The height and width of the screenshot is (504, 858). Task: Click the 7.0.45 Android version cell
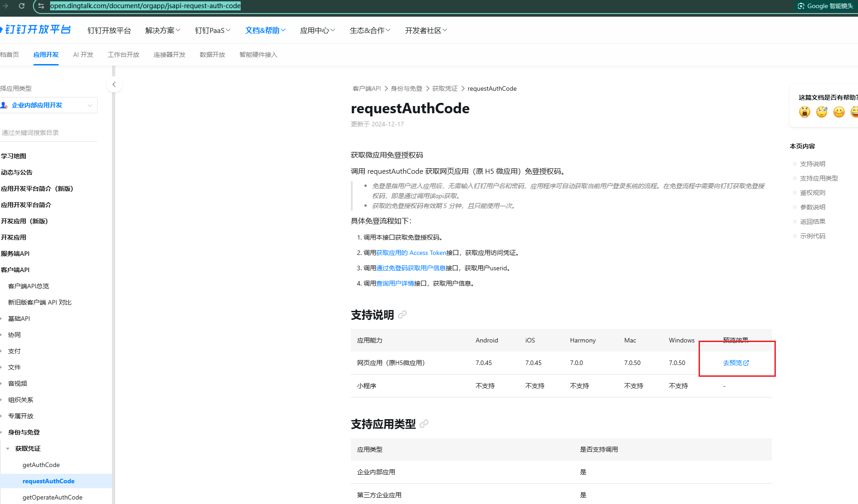484,363
